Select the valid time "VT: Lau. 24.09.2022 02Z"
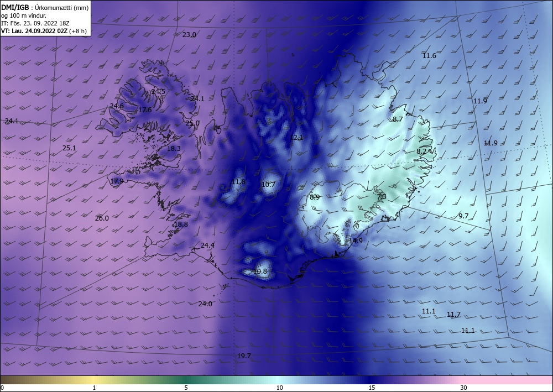This screenshot has width=553, height=392. [x=34, y=31]
